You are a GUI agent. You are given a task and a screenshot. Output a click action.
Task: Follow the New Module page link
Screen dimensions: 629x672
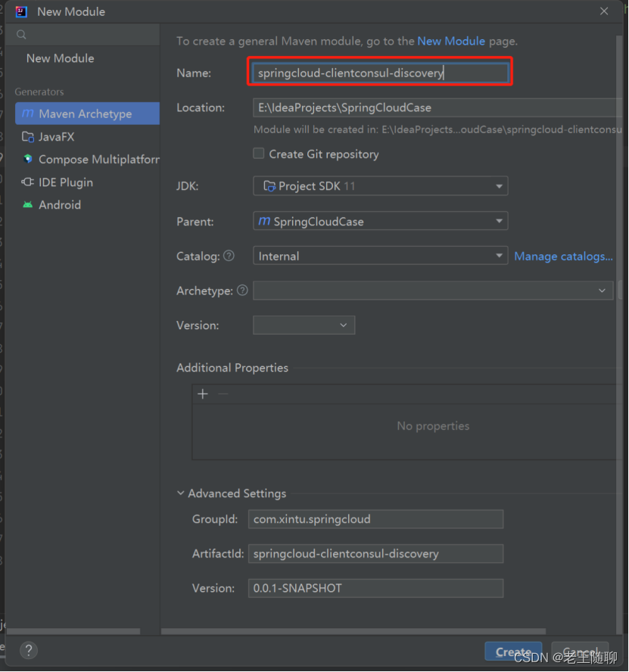451,41
